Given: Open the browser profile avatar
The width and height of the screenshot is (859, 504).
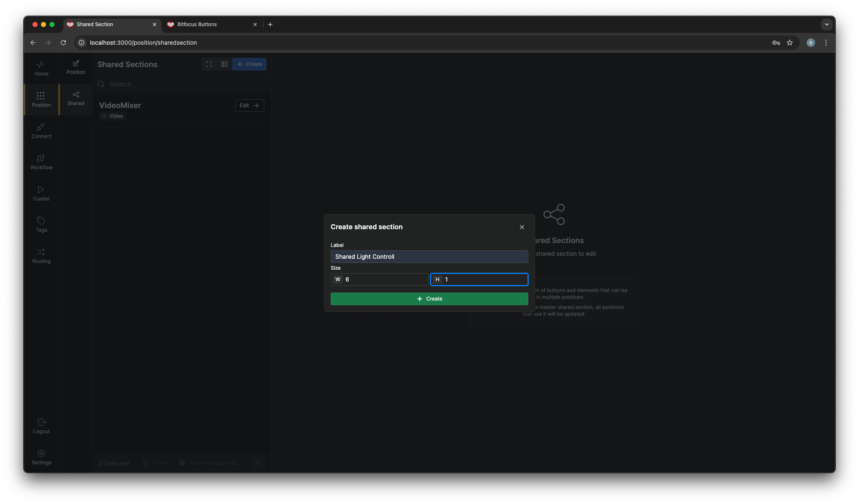Looking at the screenshot, I should 811,43.
